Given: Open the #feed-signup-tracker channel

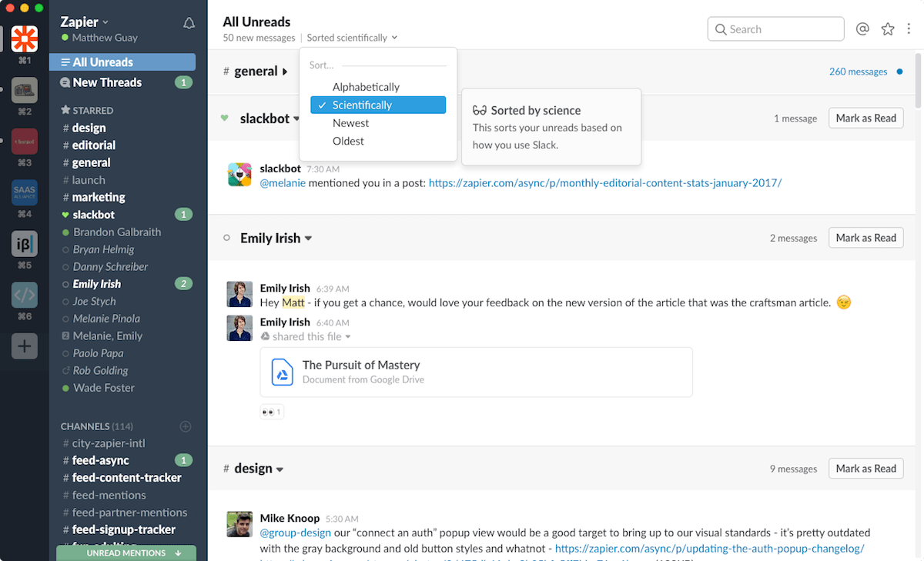Looking at the screenshot, I should [x=119, y=529].
